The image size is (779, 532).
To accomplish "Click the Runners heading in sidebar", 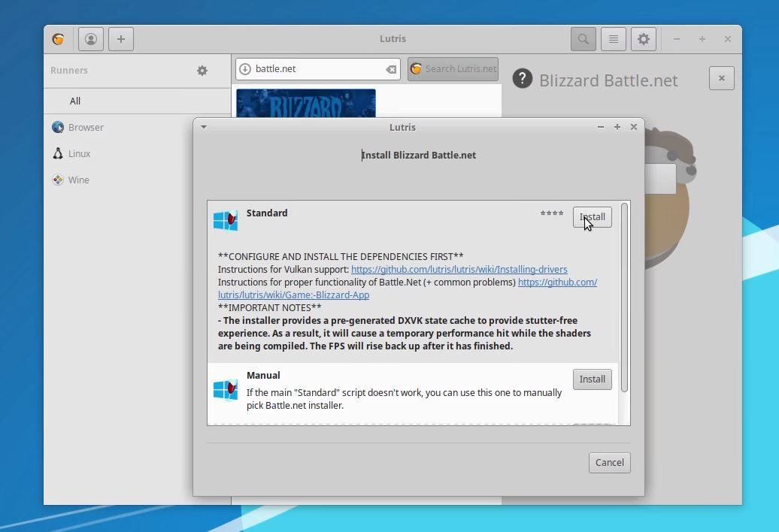I will pos(69,71).
